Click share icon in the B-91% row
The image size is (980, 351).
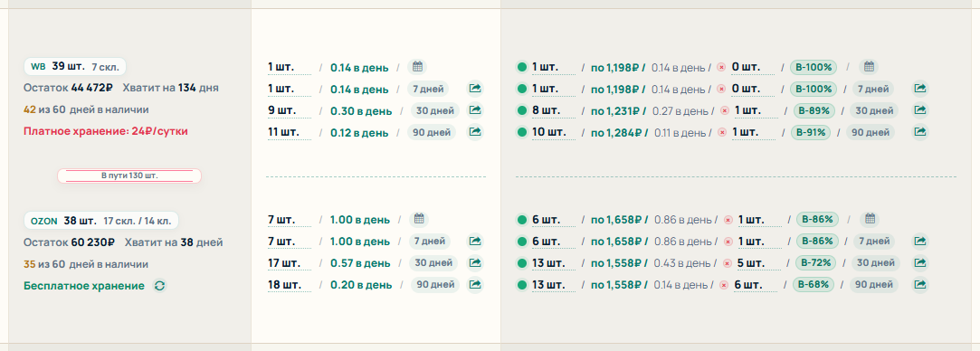[x=919, y=132]
